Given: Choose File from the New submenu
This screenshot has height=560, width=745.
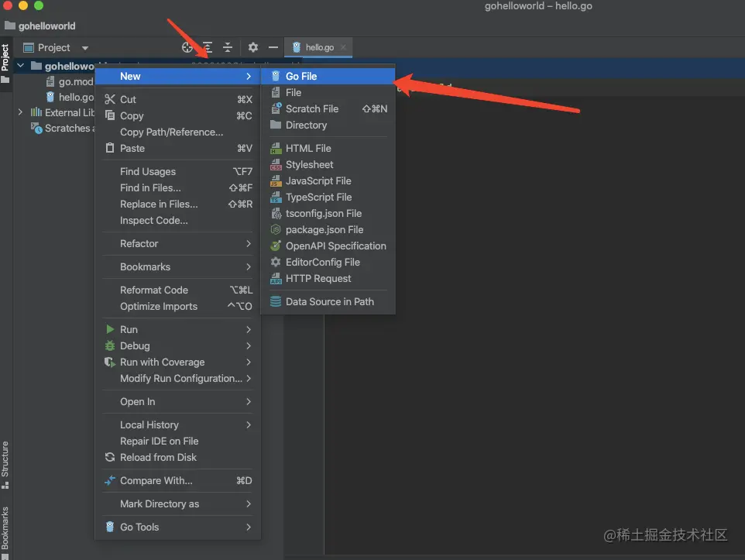Looking at the screenshot, I should pos(328,92).
